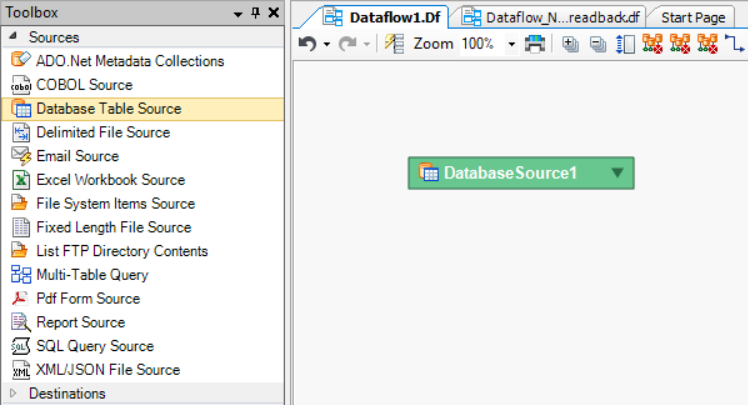Image resolution: width=748 pixels, height=405 pixels.
Task: Toggle the Toolbox auto-hide pin
Action: click(255, 13)
